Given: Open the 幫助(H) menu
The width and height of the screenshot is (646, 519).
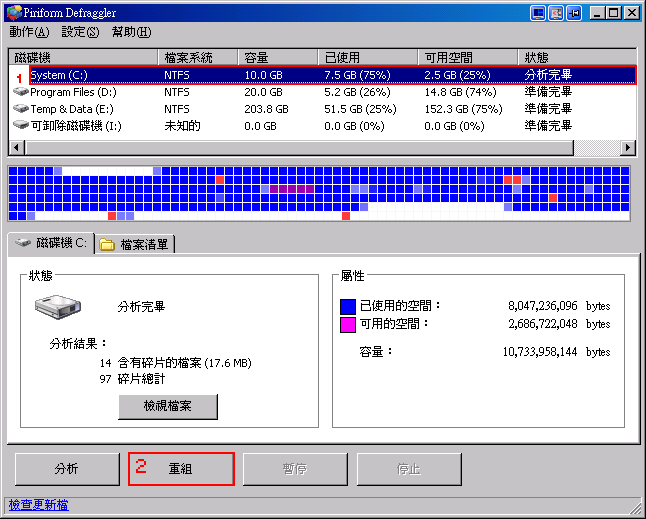Looking at the screenshot, I should coord(131,32).
